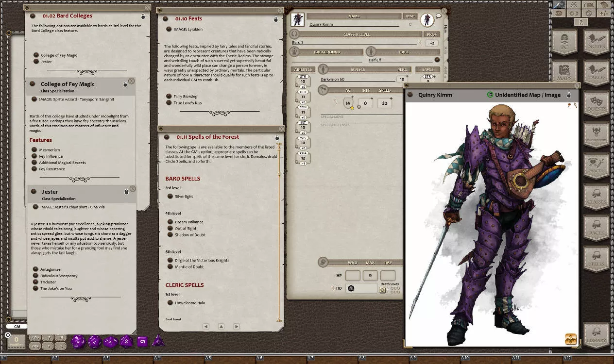Toggle the lock on College of Fey Magic window
This screenshot has height=364, width=614.
tap(125, 84)
